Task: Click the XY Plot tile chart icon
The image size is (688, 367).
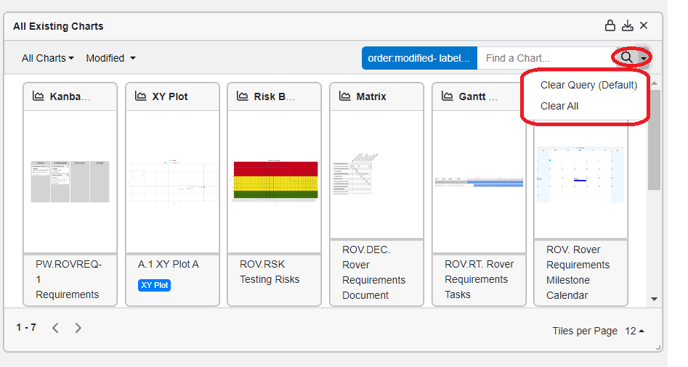Action: tap(140, 96)
